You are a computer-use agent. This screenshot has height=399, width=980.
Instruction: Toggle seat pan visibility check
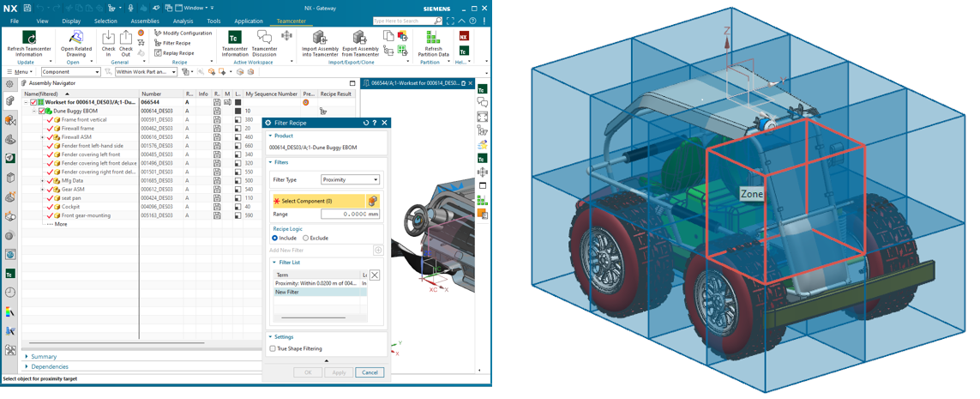[50, 197]
